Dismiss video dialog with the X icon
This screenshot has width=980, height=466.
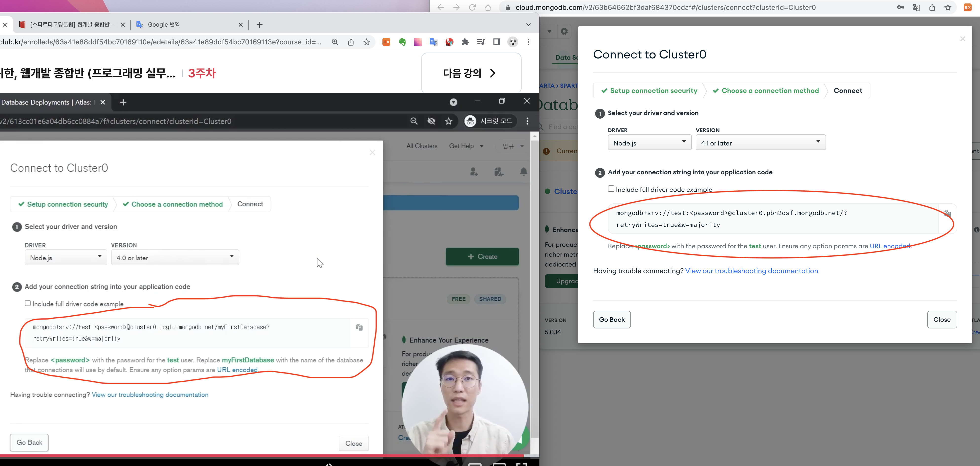(372, 152)
